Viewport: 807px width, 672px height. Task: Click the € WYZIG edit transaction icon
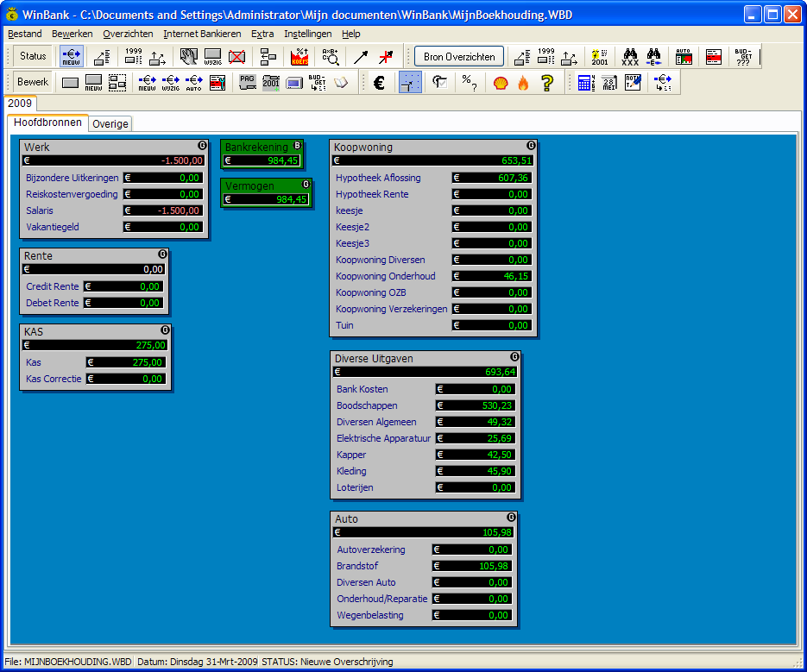[170, 82]
